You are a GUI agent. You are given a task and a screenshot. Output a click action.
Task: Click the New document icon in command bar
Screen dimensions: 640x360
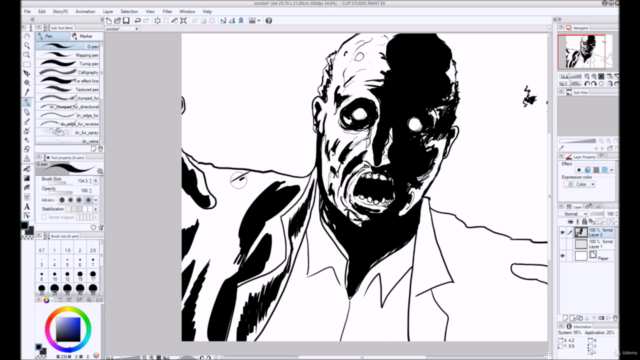(109, 21)
